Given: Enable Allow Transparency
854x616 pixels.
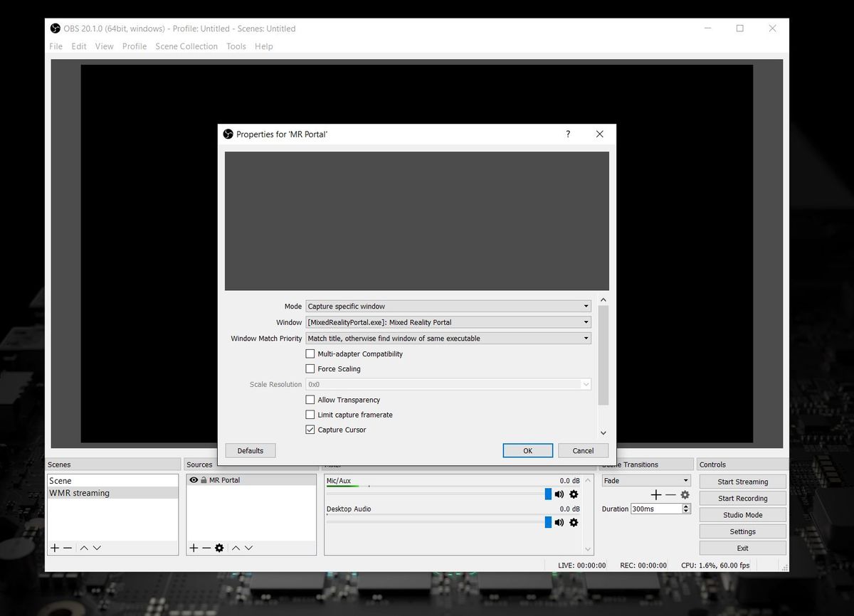Looking at the screenshot, I should click(x=310, y=399).
